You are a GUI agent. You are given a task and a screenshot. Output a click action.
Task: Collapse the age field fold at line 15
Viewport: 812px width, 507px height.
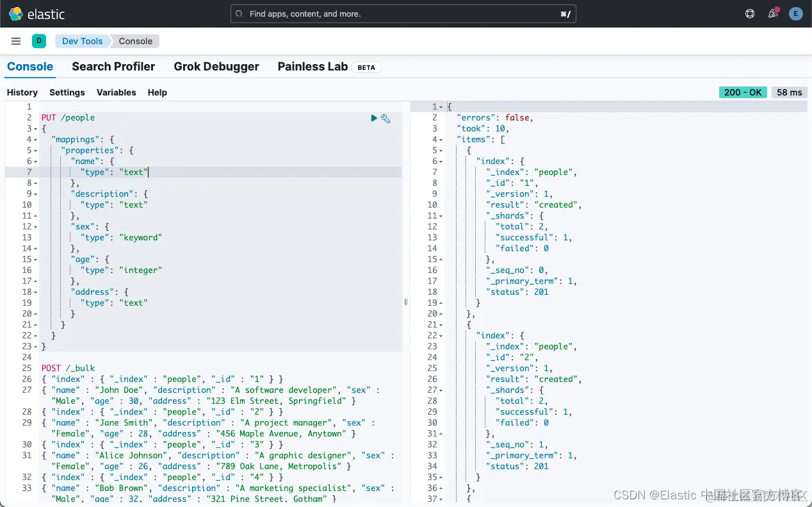[35, 260]
